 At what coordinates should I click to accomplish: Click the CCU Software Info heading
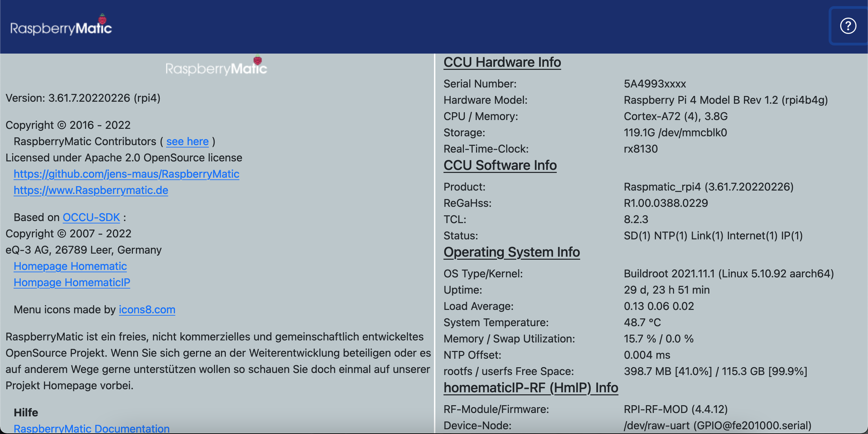500,165
